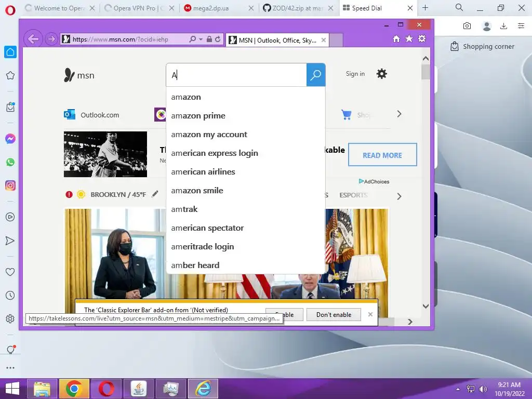Click Sign in link on MSN

(355, 74)
